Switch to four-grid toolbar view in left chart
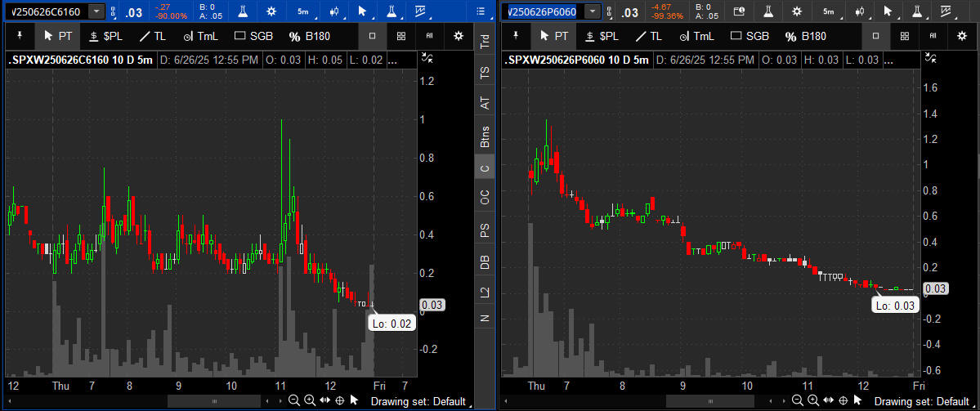 (401, 36)
